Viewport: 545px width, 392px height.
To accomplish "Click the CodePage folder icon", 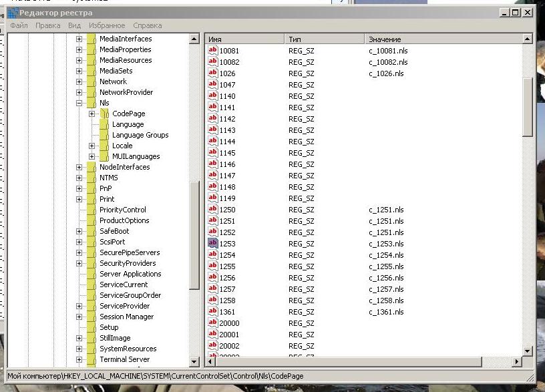I will (105, 114).
